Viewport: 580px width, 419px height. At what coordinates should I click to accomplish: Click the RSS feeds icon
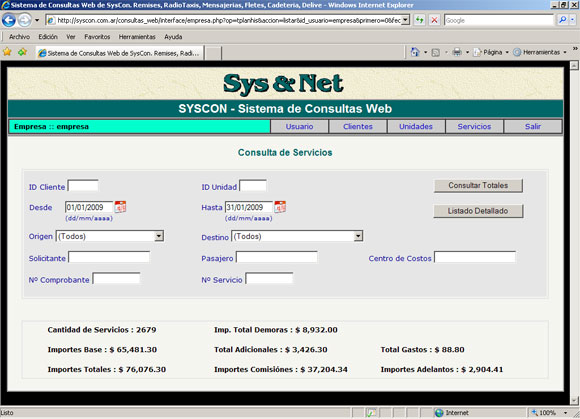436,53
